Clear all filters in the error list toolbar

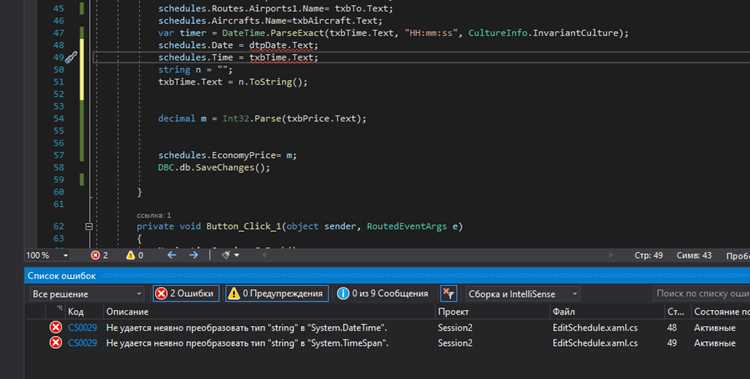tap(449, 294)
